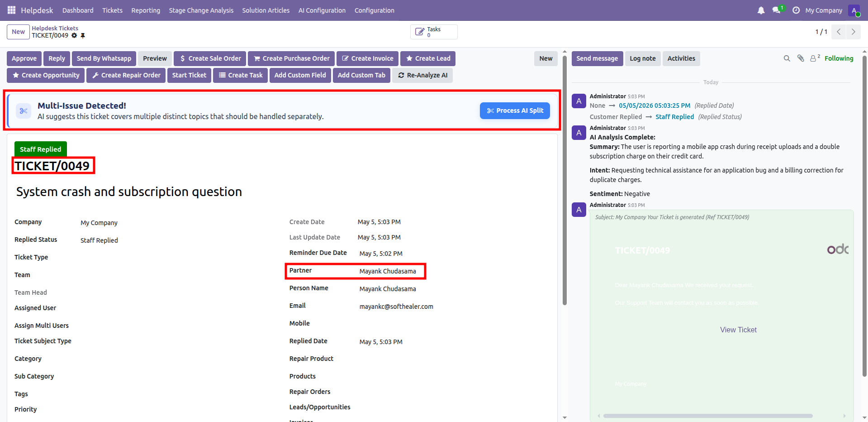Open the View Ticket link in email
The image size is (868, 422).
coord(738,330)
